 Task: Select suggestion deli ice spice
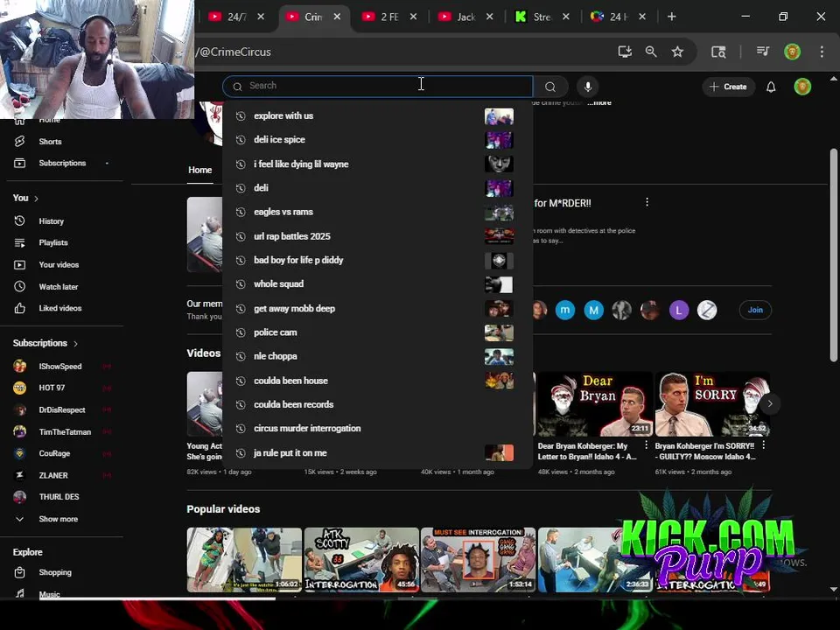click(x=378, y=139)
